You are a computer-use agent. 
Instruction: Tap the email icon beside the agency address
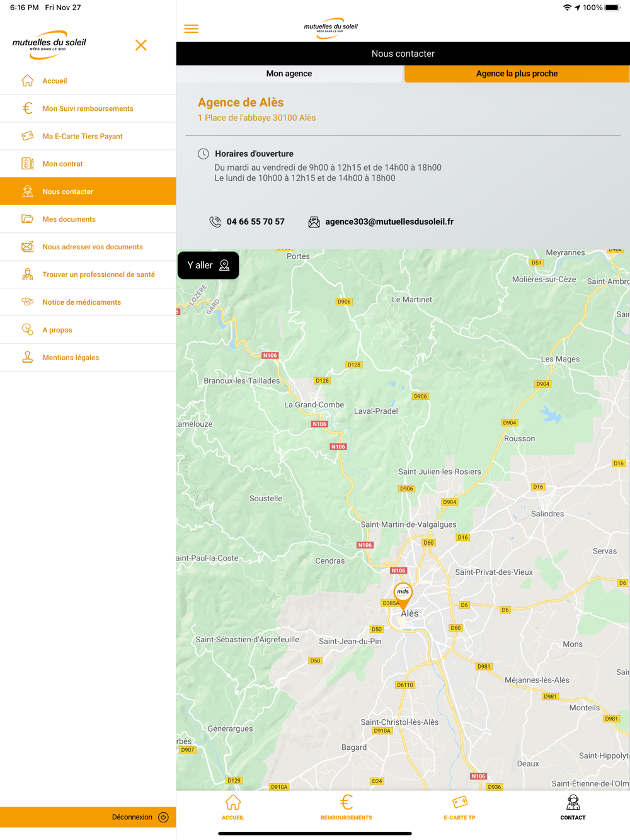[314, 222]
